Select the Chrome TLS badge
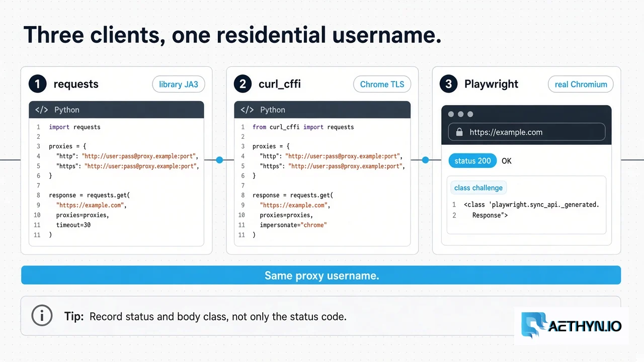Image resolution: width=644 pixels, height=362 pixels. [x=382, y=84]
